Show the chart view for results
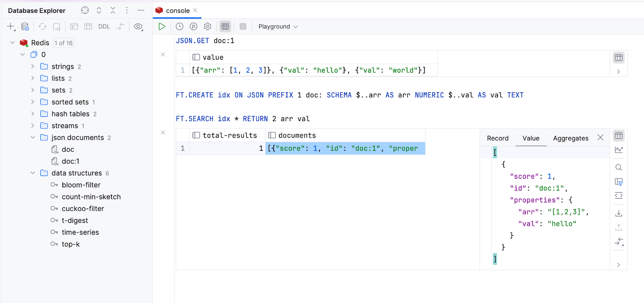Viewport: 644px width, 303px height. click(619, 150)
